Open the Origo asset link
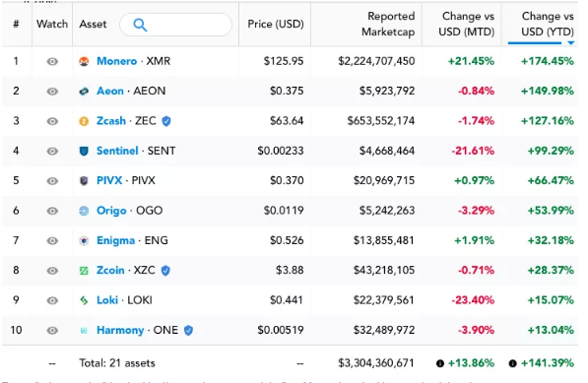 click(111, 211)
